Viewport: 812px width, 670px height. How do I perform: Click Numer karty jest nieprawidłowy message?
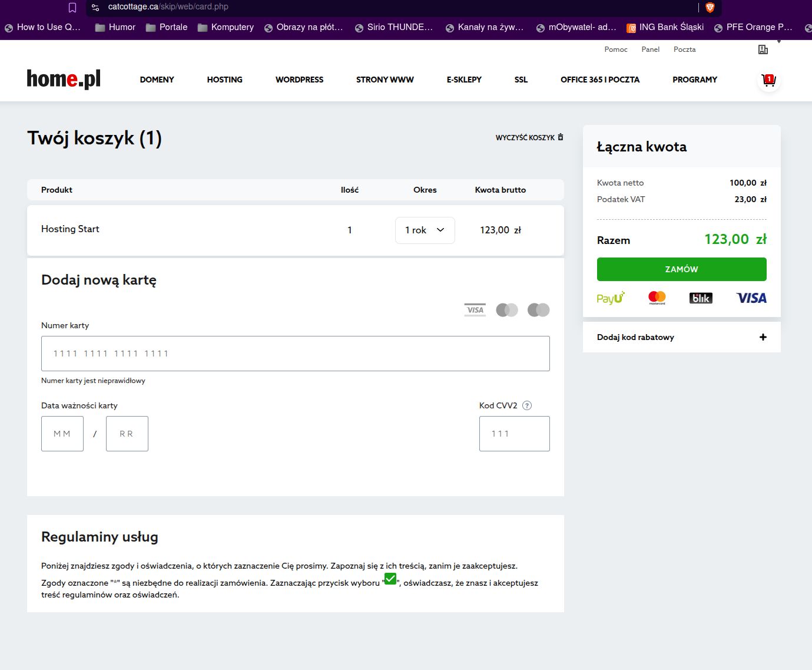[93, 381]
